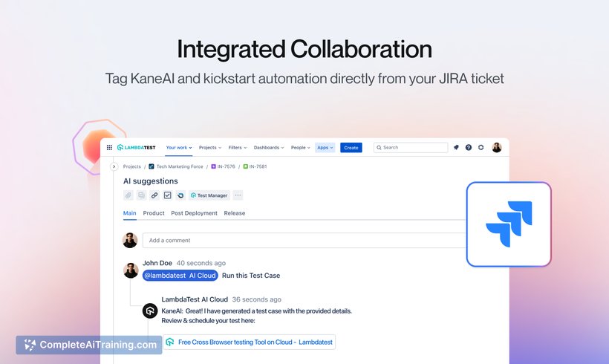Image resolution: width=609 pixels, height=364 pixels.
Task: Switch to the Main tab
Action: coord(130,213)
